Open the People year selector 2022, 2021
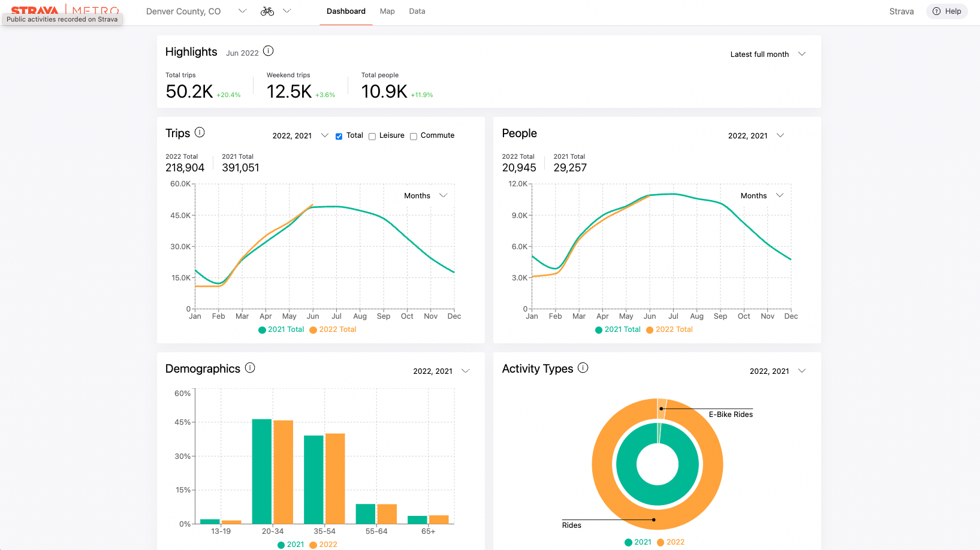 (756, 135)
